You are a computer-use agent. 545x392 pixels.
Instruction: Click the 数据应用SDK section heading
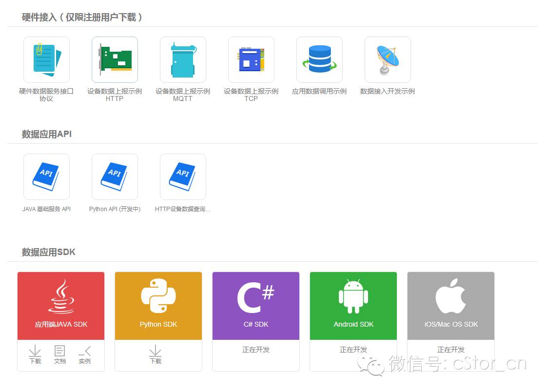click(49, 252)
